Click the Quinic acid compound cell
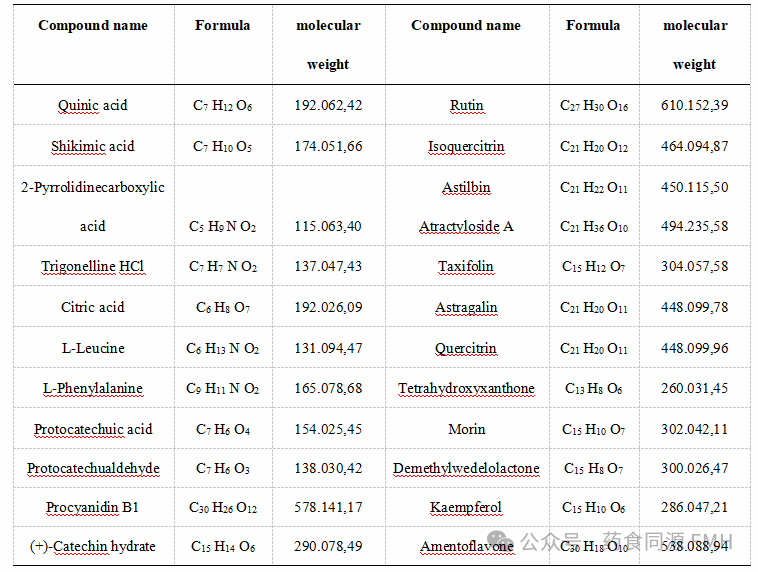 click(x=93, y=105)
